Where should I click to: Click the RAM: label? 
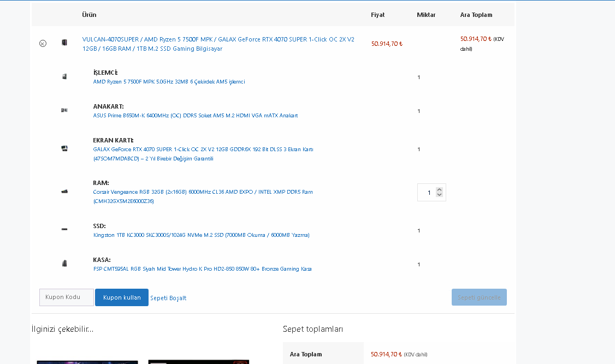[x=101, y=183]
